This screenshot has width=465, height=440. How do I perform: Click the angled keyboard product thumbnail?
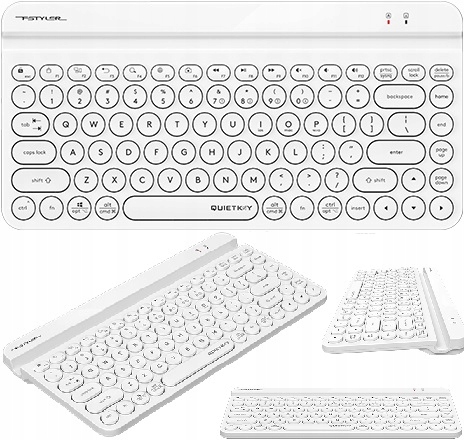(x=164, y=334)
